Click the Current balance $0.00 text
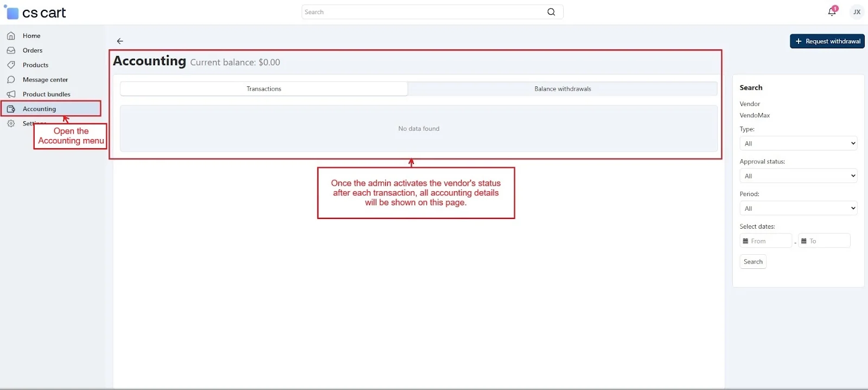Viewport: 868px width, 390px height. tap(235, 62)
